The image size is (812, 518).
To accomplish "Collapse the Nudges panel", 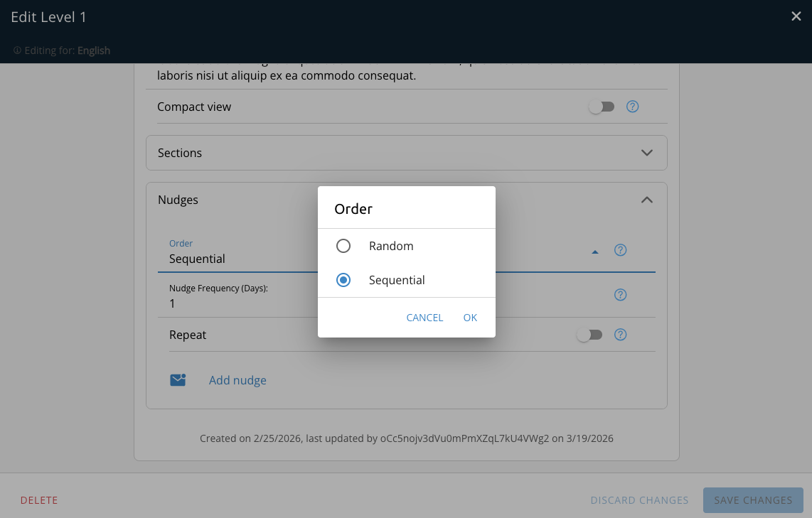I will (x=646, y=200).
